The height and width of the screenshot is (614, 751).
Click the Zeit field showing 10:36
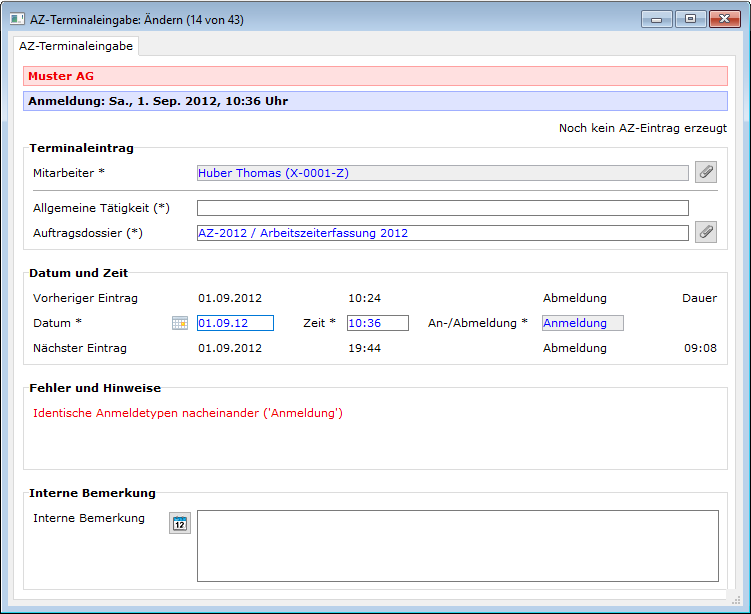point(377,323)
